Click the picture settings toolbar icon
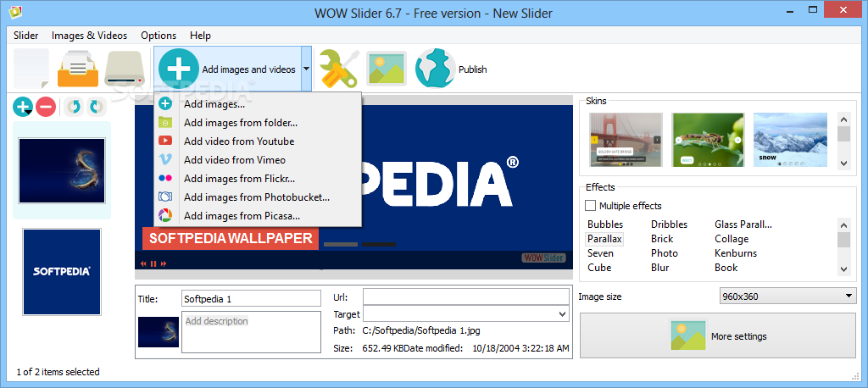The image size is (868, 388). pyautogui.click(x=387, y=69)
